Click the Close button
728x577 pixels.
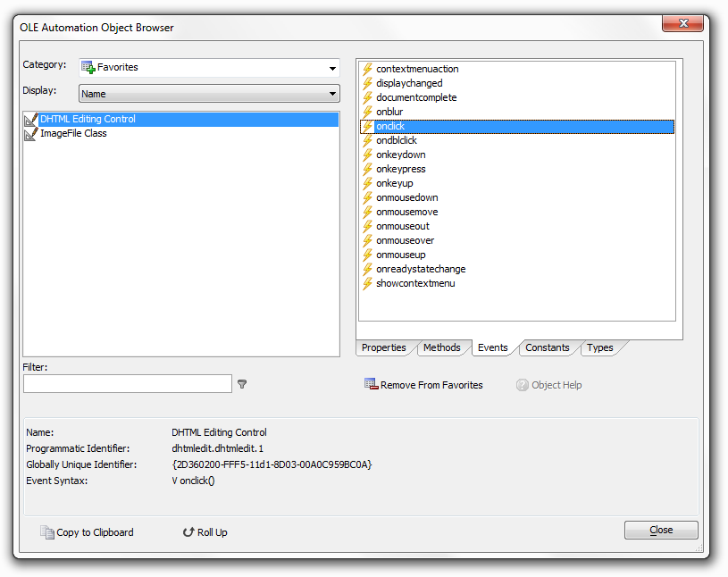[x=661, y=531]
